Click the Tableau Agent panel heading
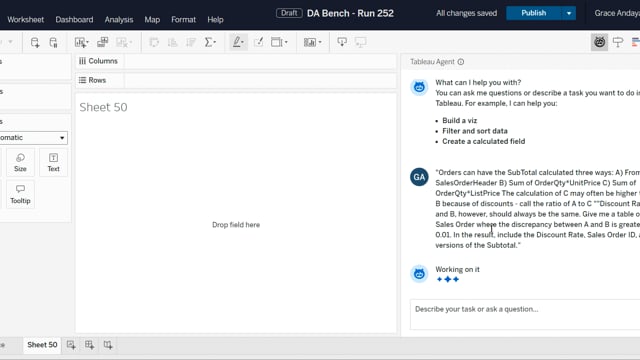Screen dimensions: 640x360 click(432, 62)
